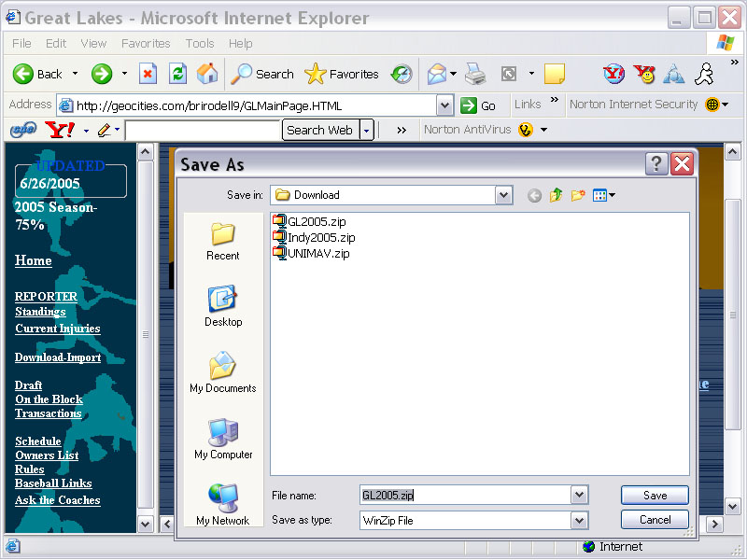
Task: Select the Indy2005.zip file
Action: (x=320, y=237)
